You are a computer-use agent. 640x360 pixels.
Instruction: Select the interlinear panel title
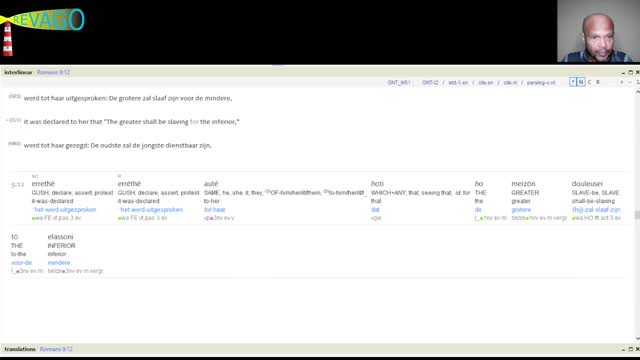pos(18,72)
